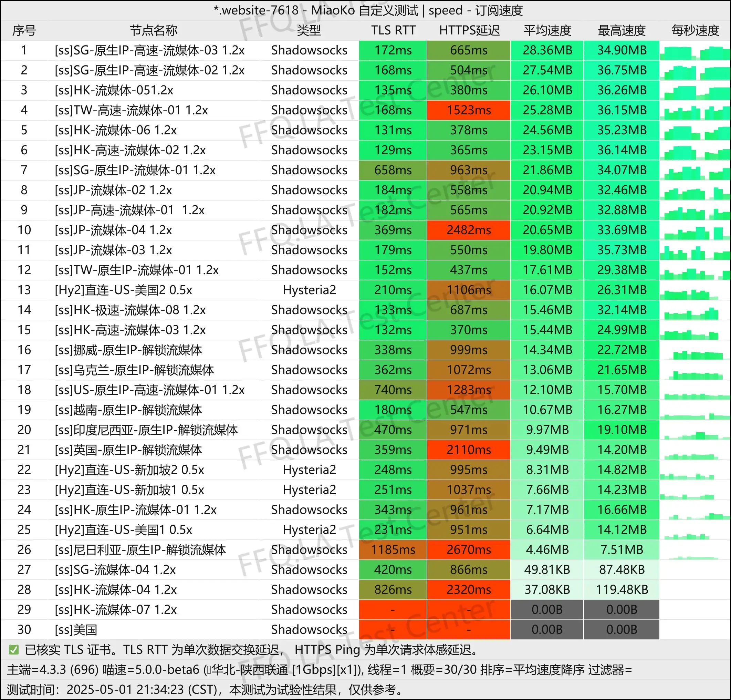
Task: Click node name [ss]JP-流媒体-03 1.2x
Action: (113, 250)
